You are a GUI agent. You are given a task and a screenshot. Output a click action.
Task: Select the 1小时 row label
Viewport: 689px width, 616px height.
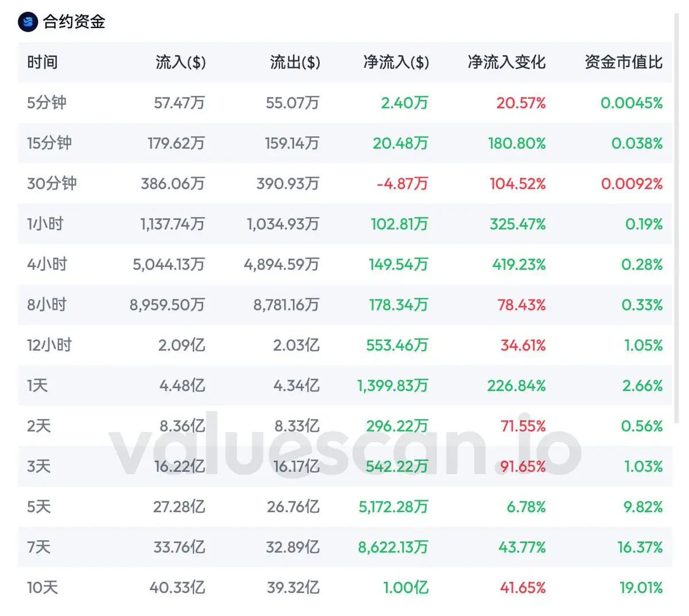pos(45,224)
